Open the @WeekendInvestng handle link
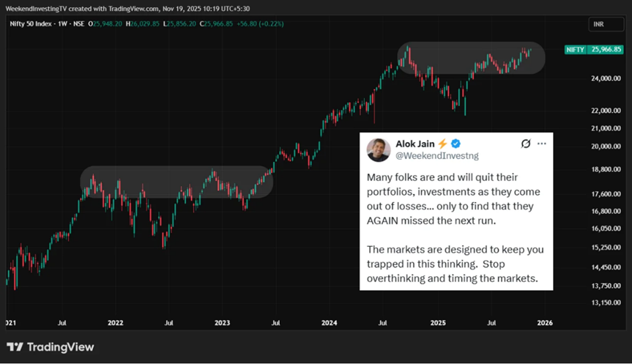Image resolution: width=632 pixels, height=364 pixels. 429,156
